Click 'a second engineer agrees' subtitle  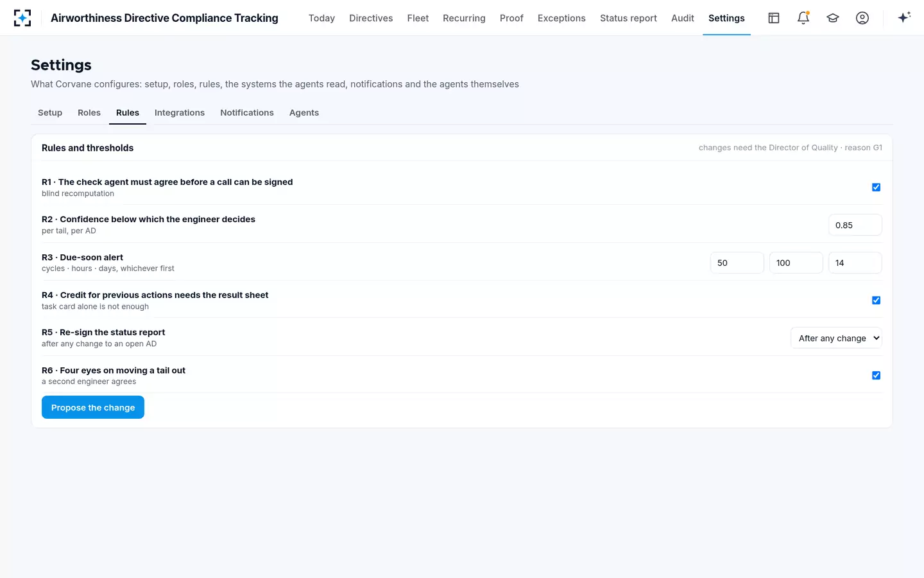89,381
